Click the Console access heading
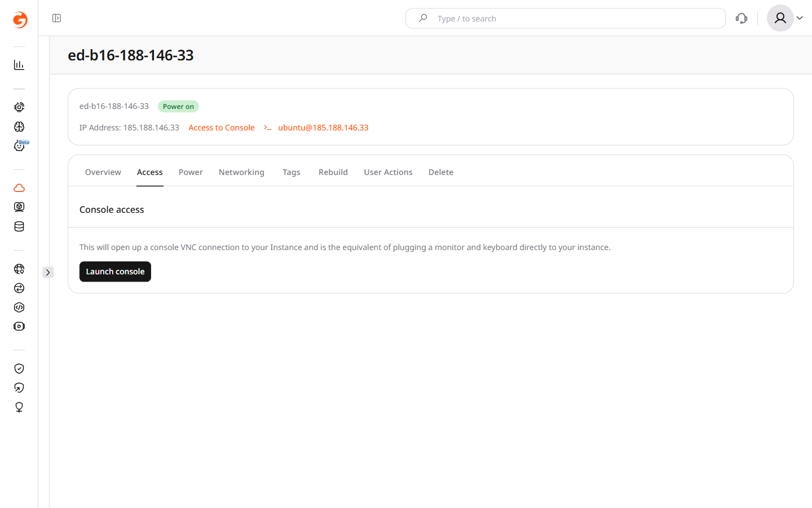 [112, 209]
